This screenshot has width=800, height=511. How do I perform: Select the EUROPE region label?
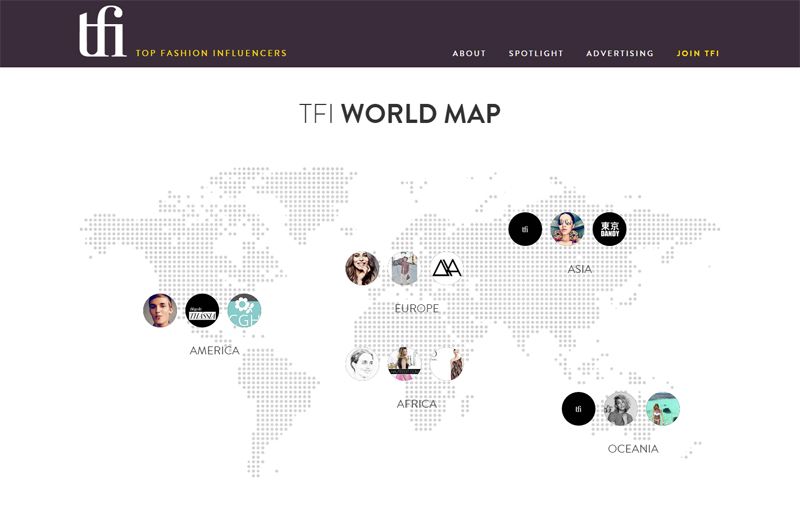417,309
